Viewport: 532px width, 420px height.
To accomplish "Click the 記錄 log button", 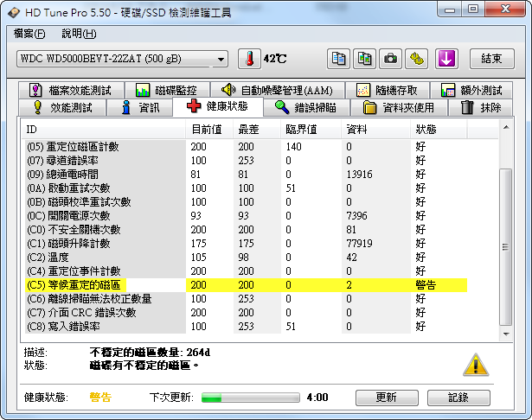I will coord(458,398).
